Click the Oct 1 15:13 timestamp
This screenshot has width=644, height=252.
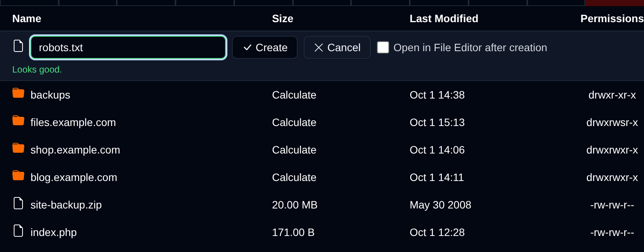(x=437, y=123)
